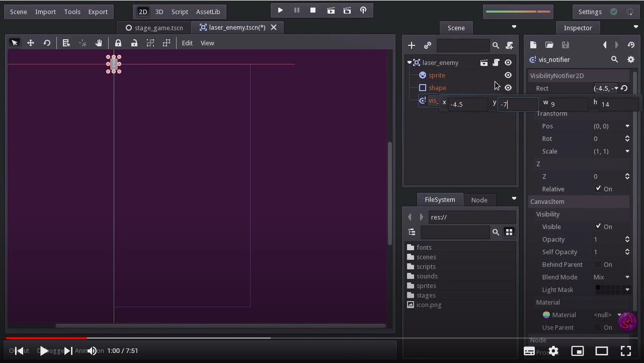
Task: Click the Light Mask color grid
Action: [608, 289]
